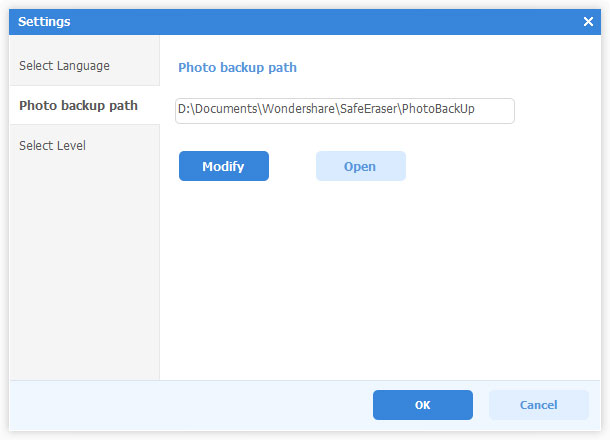
Task: Click the empty middle of the title bar
Action: tap(300, 21)
